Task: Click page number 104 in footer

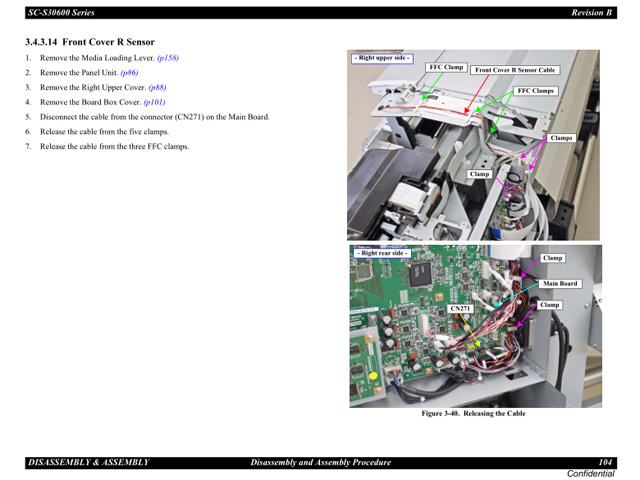Action: (x=606, y=462)
